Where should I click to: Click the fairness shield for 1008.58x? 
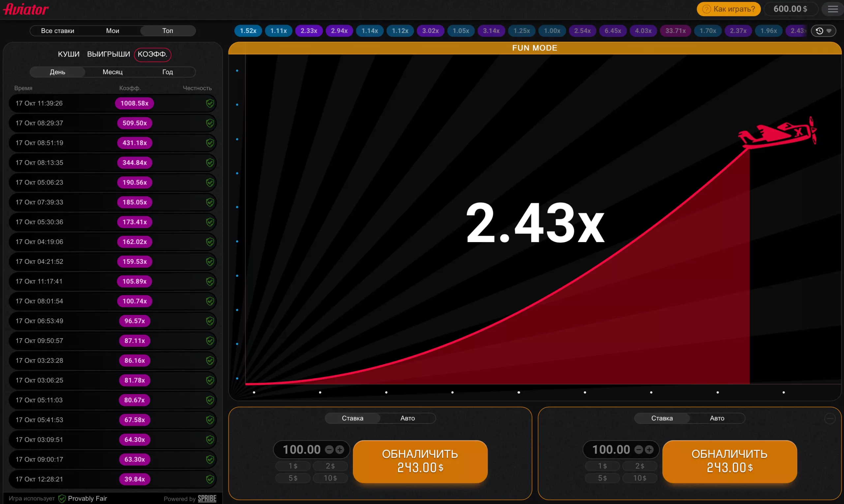210,103
